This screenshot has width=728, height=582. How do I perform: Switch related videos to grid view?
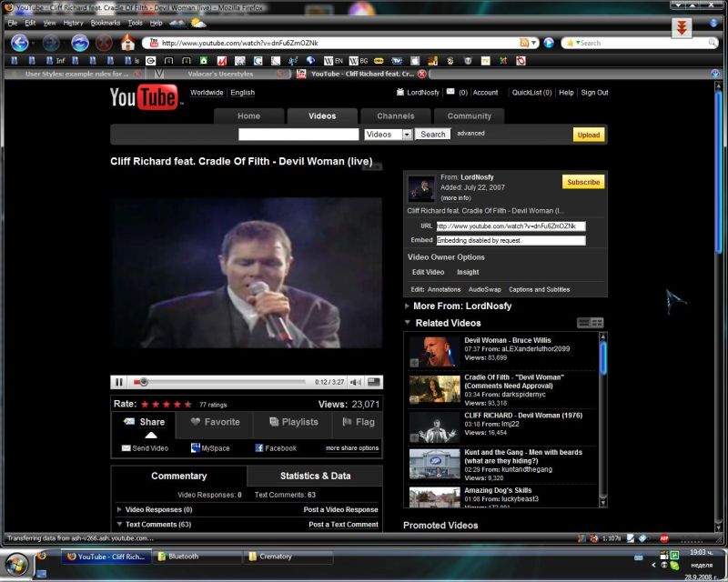[598, 323]
